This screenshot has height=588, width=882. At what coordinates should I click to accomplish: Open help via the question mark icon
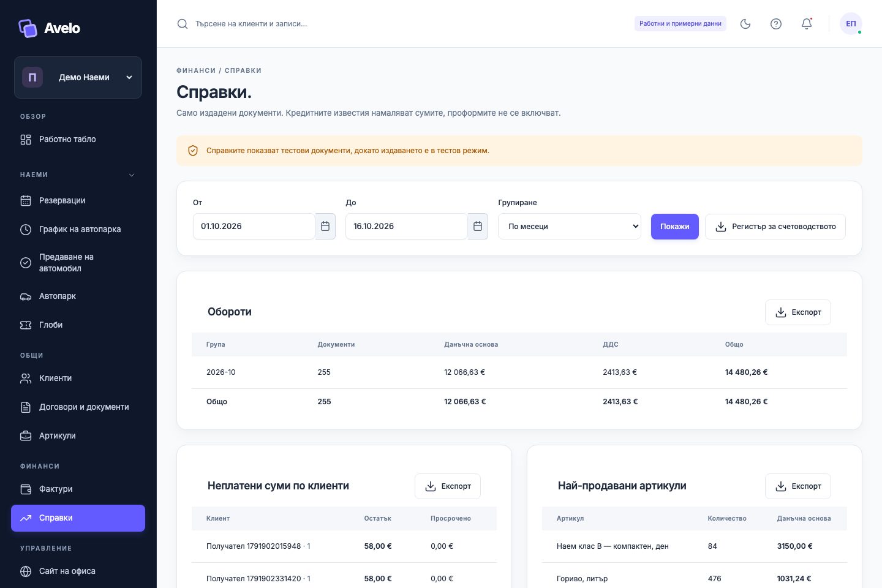[776, 24]
